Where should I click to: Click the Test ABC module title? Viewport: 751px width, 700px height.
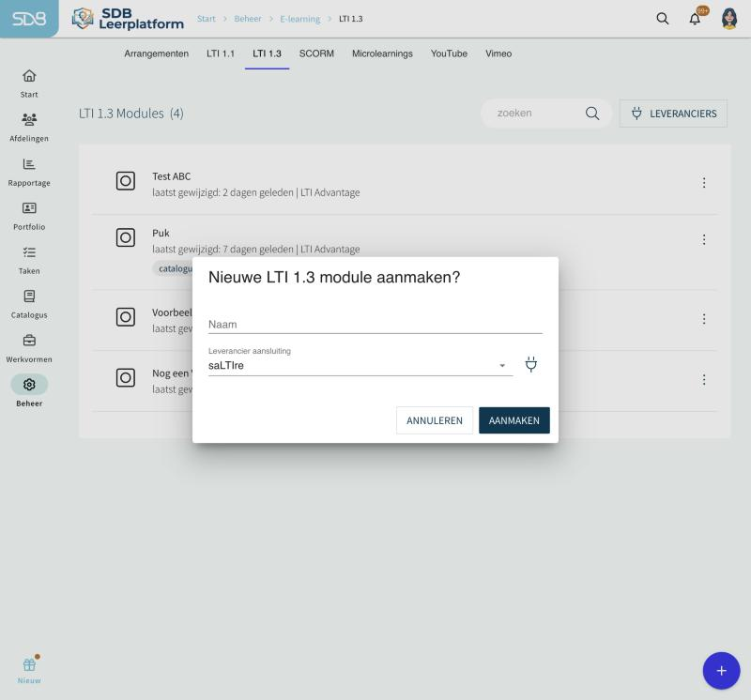coord(172,176)
